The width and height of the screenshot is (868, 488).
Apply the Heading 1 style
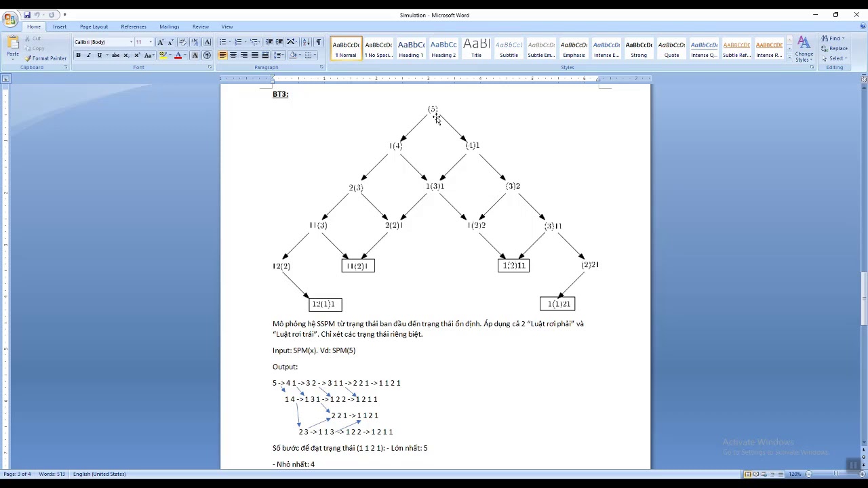[x=411, y=48]
